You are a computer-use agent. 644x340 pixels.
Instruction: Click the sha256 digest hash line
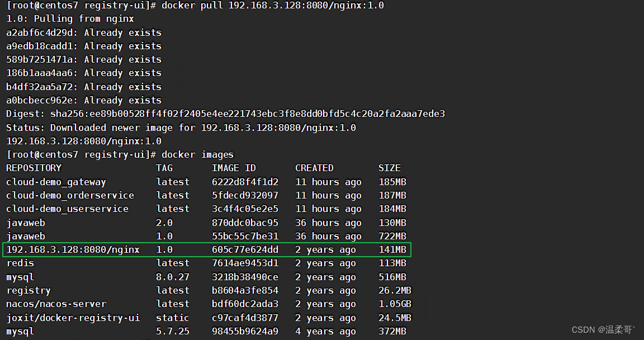pyautogui.click(x=225, y=114)
